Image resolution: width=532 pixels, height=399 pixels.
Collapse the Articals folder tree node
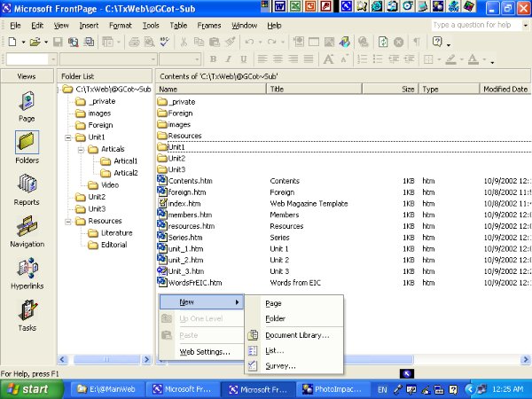(81, 149)
